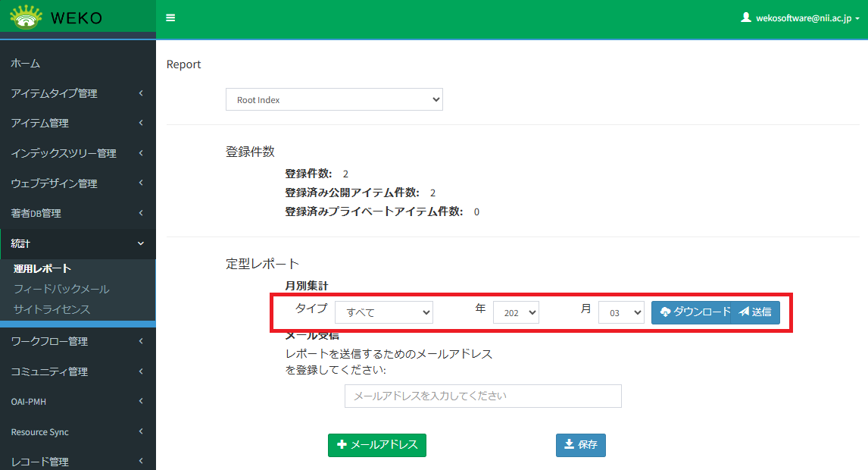The image size is (868, 470).
Task: Click the chevron icon beside 統計 menu
Action: pos(140,243)
